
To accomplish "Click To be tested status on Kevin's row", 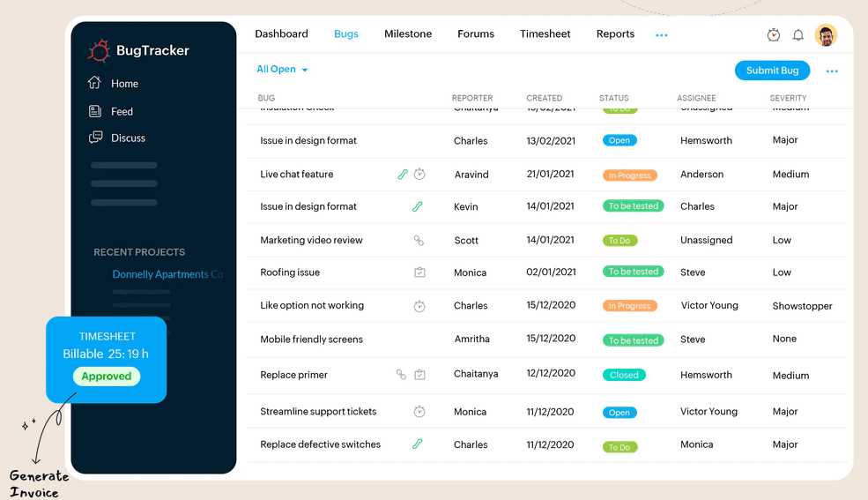I will click(x=634, y=206).
